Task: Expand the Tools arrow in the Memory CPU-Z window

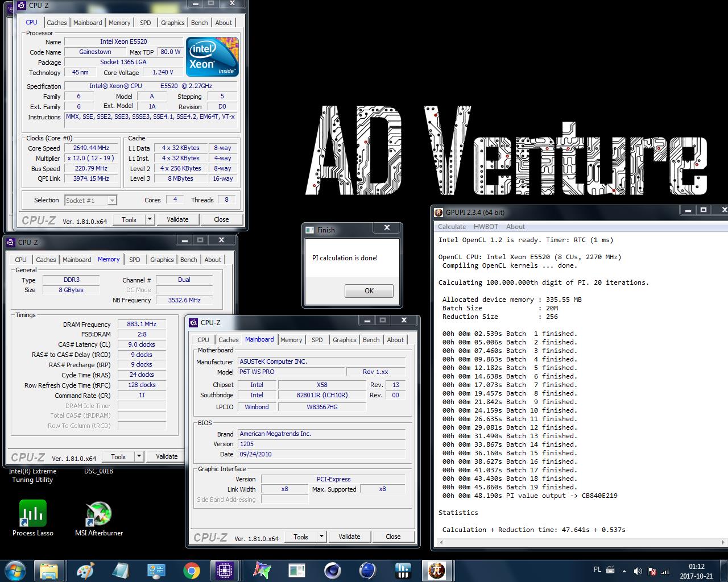Action: coord(139,456)
